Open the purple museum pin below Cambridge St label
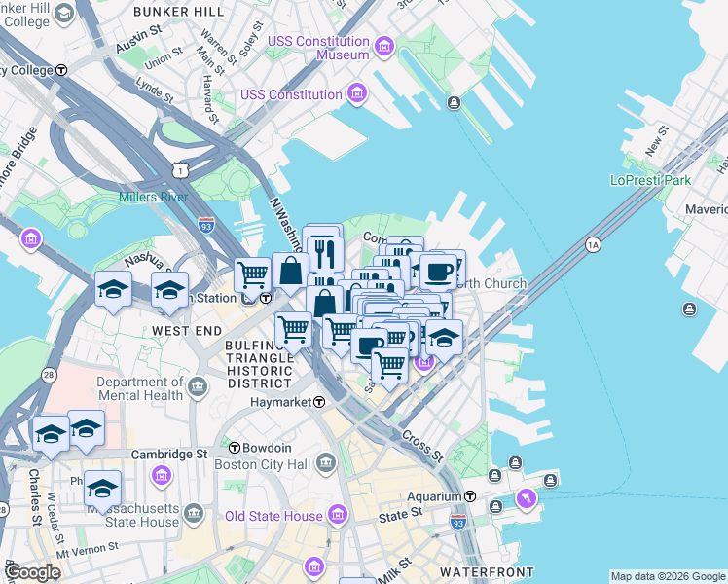 click(x=162, y=476)
